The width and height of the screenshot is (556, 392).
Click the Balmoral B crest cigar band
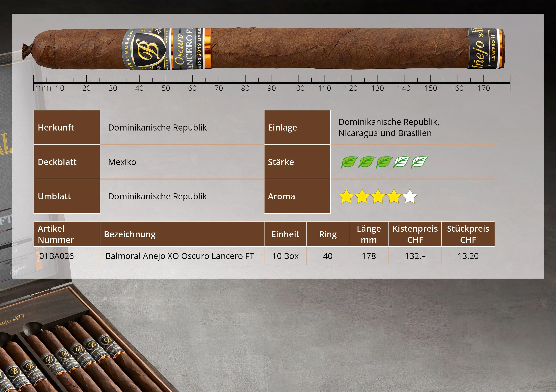click(146, 49)
